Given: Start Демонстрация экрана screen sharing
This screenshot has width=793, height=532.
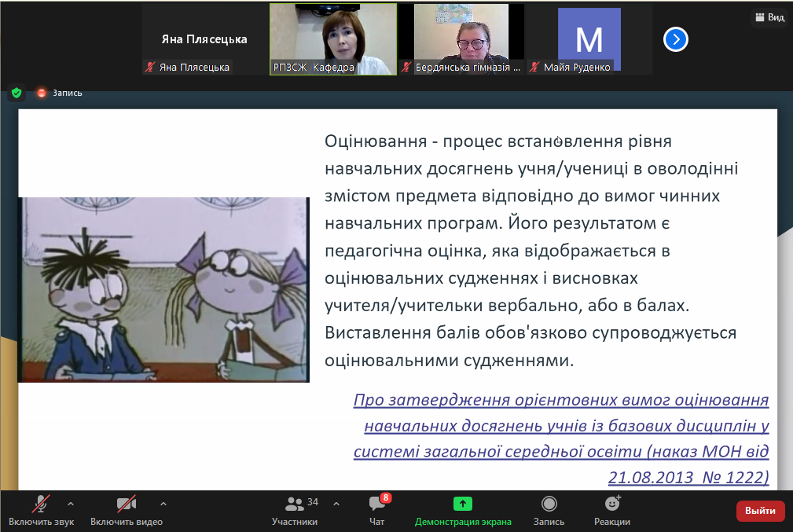Looking at the screenshot, I should pyautogui.click(x=463, y=511).
